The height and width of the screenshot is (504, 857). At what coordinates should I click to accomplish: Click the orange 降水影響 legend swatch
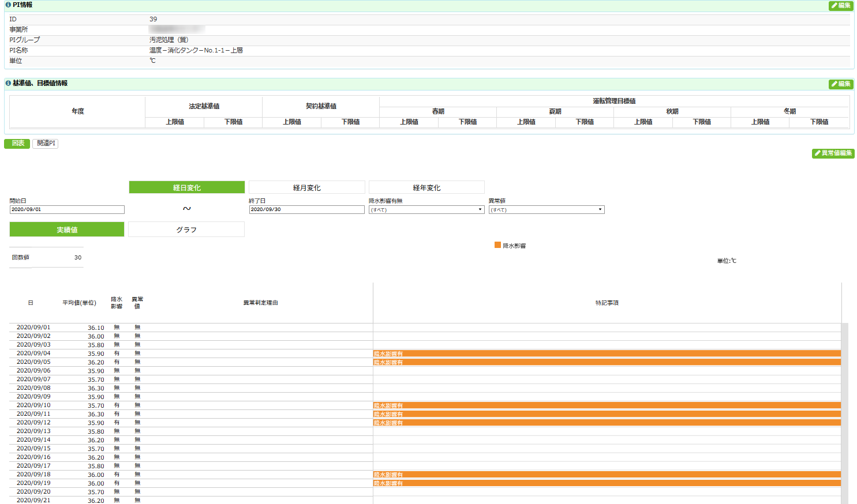pyautogui.click(x=497, y=245)
